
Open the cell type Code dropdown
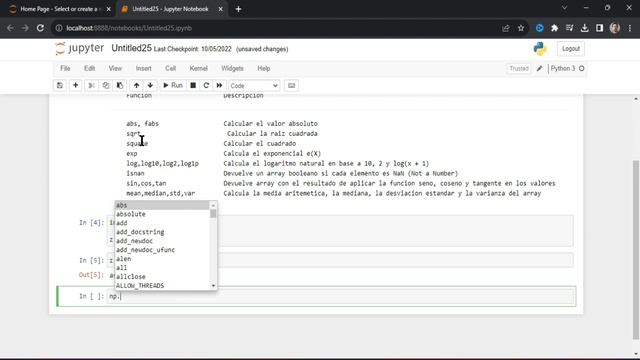(x=254, y=86)
